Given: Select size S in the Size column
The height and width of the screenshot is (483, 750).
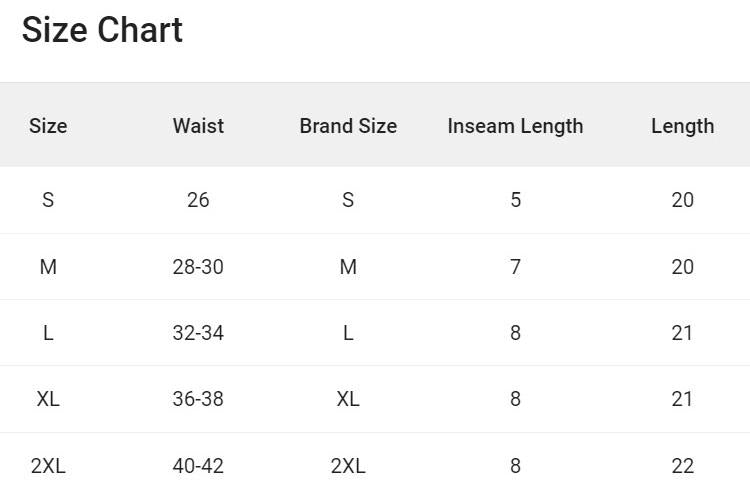Looking at the screenshot, I should click(48, 200).
